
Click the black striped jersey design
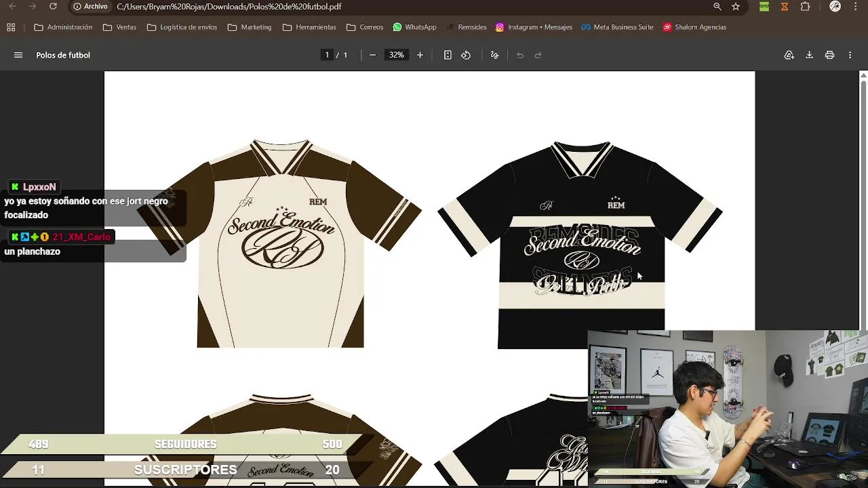580,244
